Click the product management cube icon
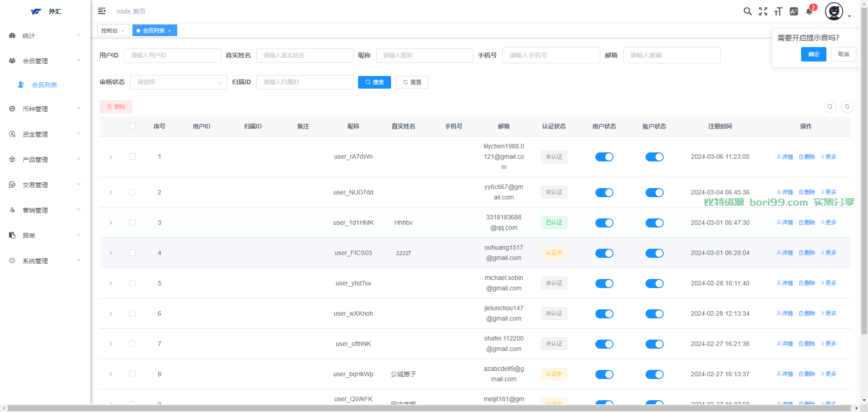This screenshot has width=868, height=412. pyautogui.click(x=12, y=159)
